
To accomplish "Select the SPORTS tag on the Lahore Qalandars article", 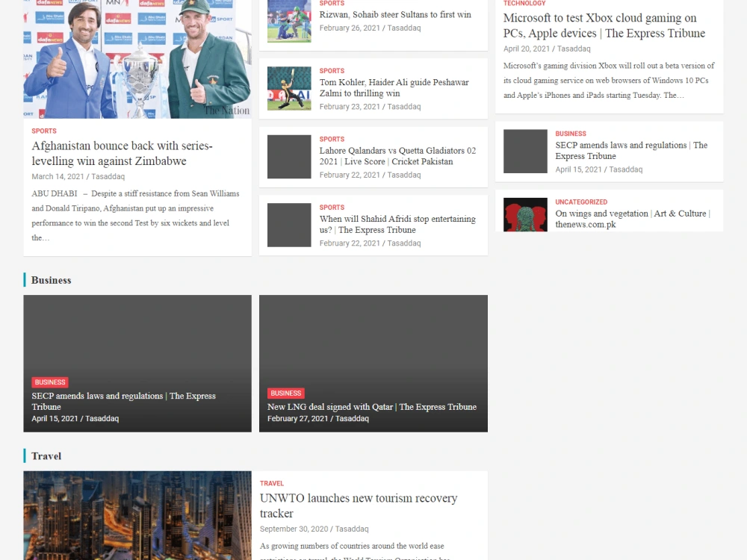I will (332, 139).
